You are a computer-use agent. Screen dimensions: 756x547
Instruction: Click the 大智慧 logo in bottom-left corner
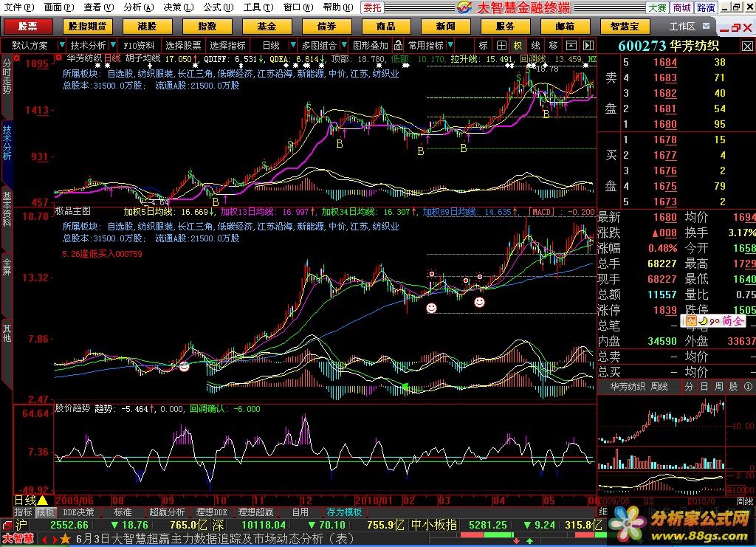click(17, 539)
